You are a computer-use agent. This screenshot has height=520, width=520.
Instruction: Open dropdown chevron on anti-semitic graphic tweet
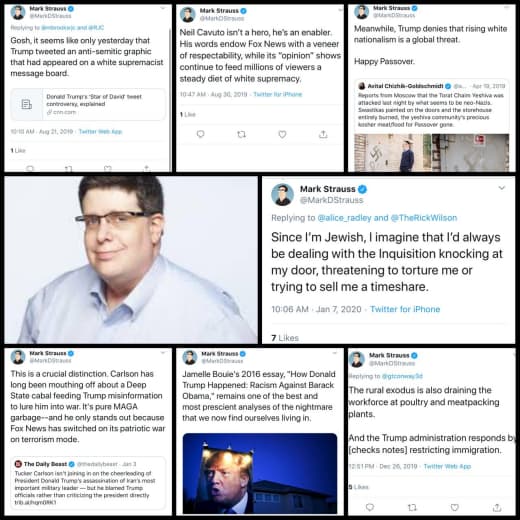click(163, 8)
